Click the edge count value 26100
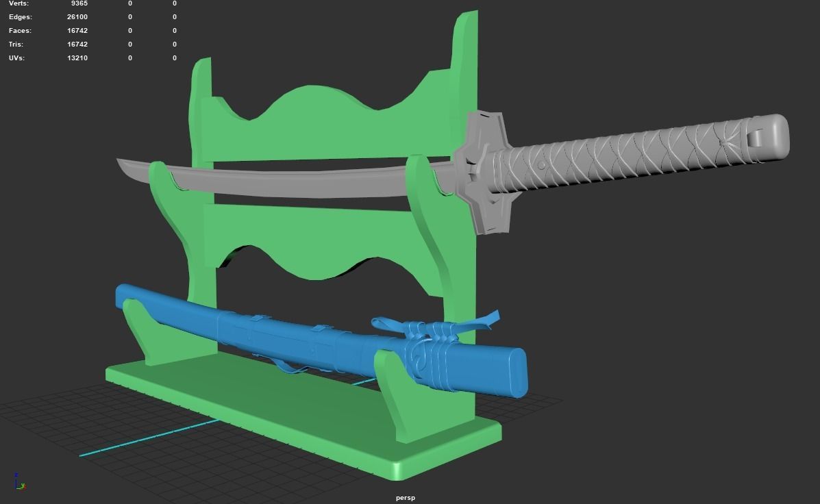Viewport: 820px width, 504px height. pos(77,16)
